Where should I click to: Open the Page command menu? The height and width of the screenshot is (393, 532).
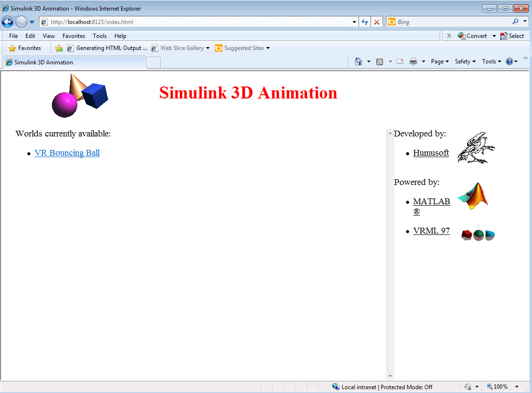coord(440,61)
